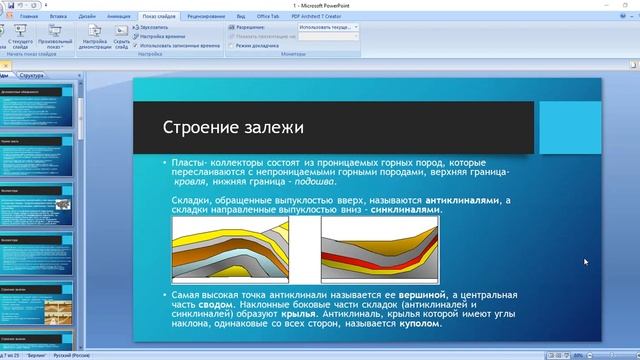
Task: Click the Undo arrow icon
Action: coord(21,5)
